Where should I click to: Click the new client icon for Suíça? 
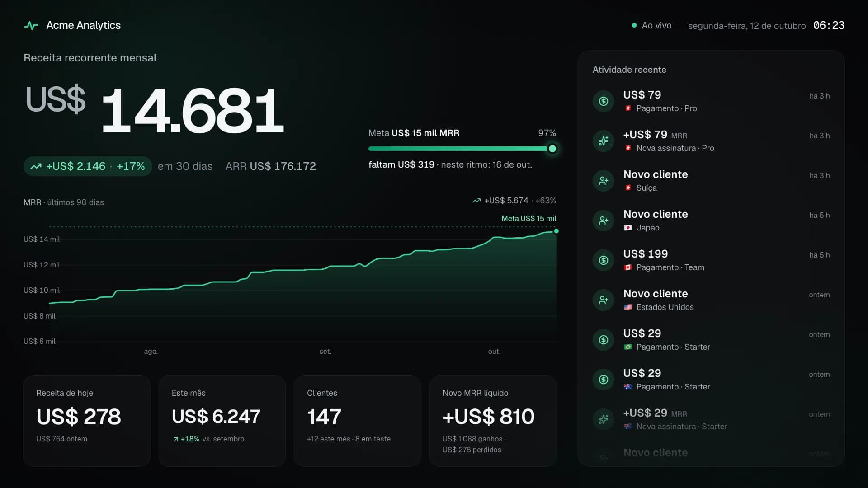(604, 181)
